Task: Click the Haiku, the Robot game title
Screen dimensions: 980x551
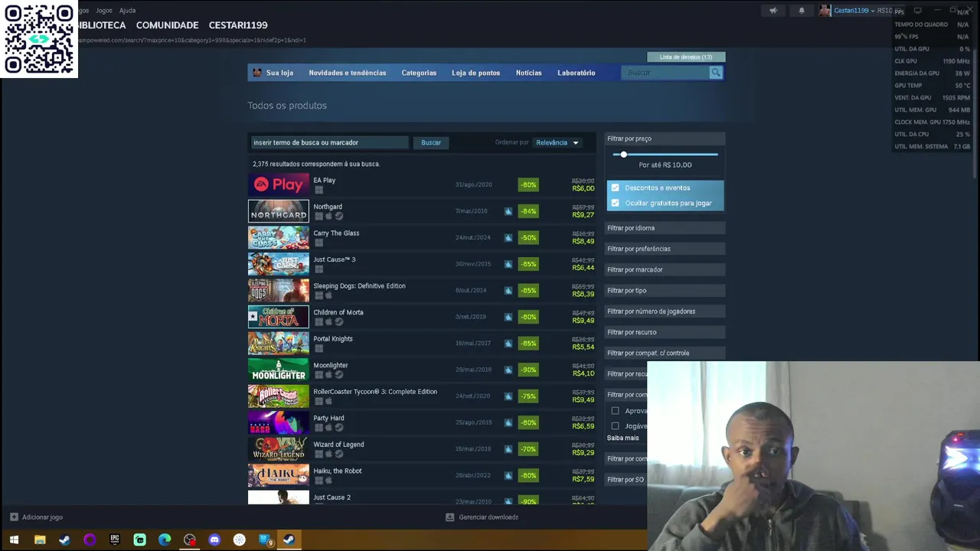Action: point(338,471)
